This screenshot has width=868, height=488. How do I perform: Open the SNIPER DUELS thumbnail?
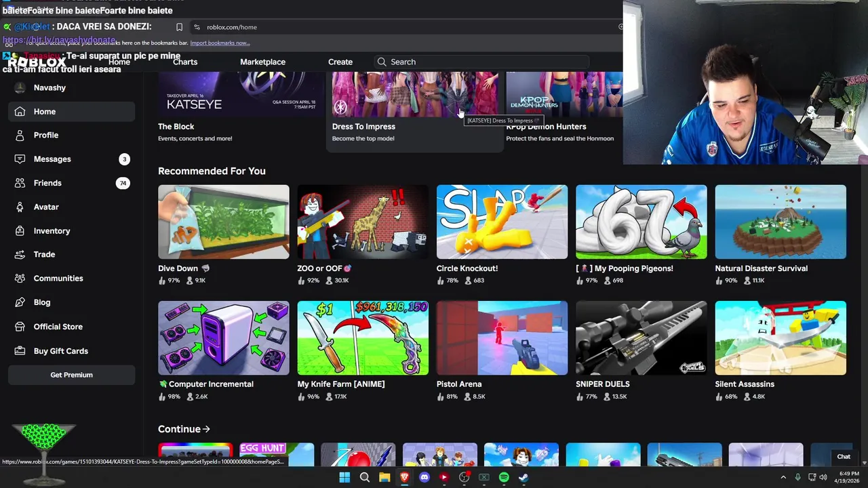641,338
